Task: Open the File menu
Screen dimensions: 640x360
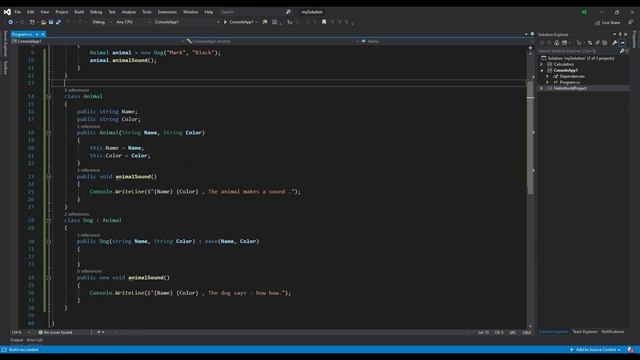Action: (18, 12)
